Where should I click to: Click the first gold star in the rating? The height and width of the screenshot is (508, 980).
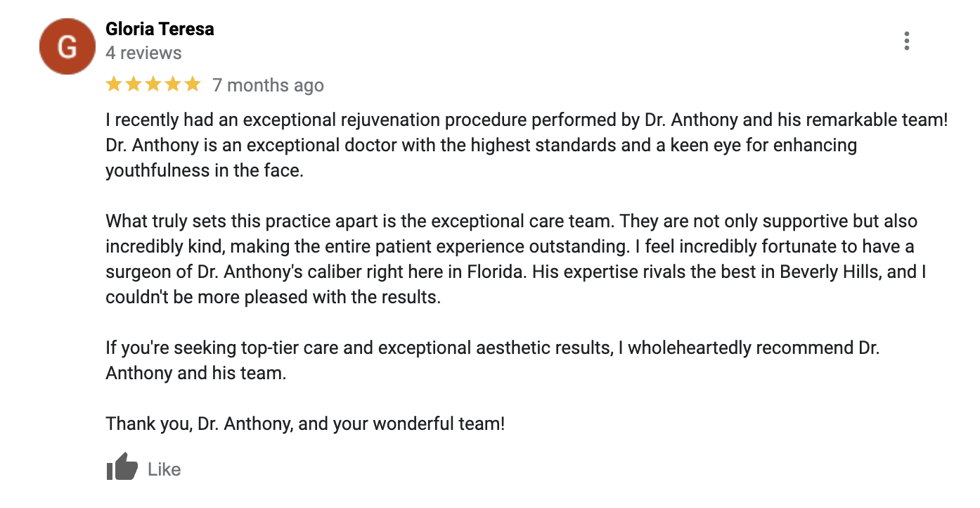[114, 85]
